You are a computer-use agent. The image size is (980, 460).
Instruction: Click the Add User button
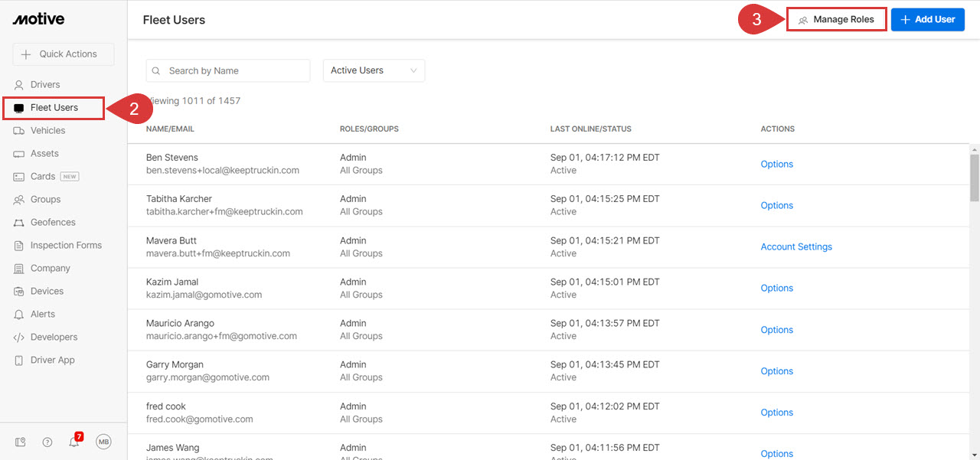click(928, 19)
